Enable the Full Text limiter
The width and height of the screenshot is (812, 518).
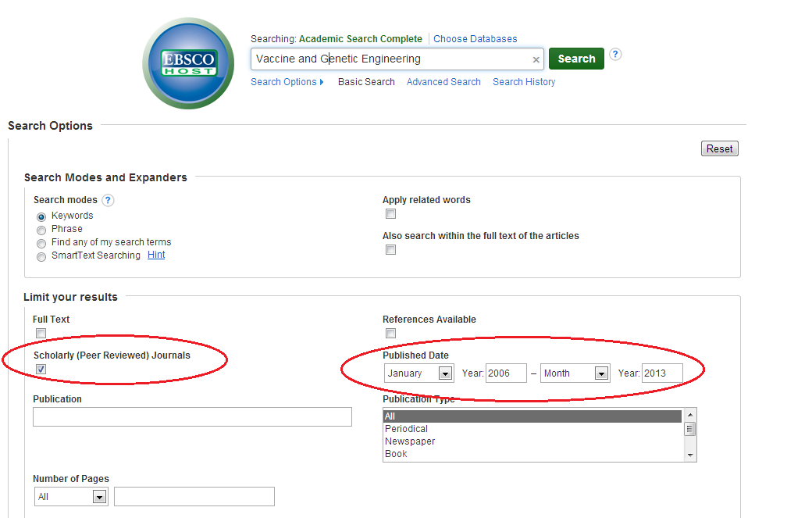[x=40, y=333]
